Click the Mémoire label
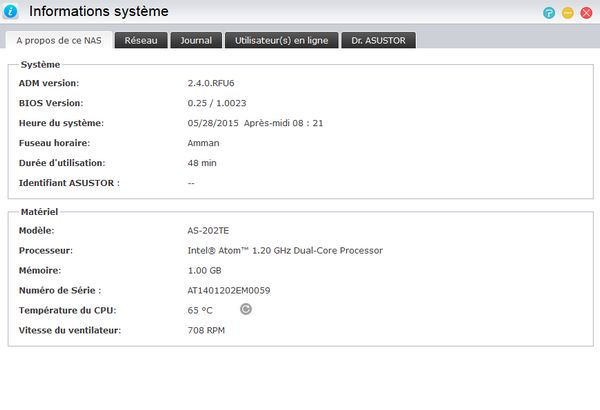The width and height of the screenshot is (600, 410). (40, 270)
